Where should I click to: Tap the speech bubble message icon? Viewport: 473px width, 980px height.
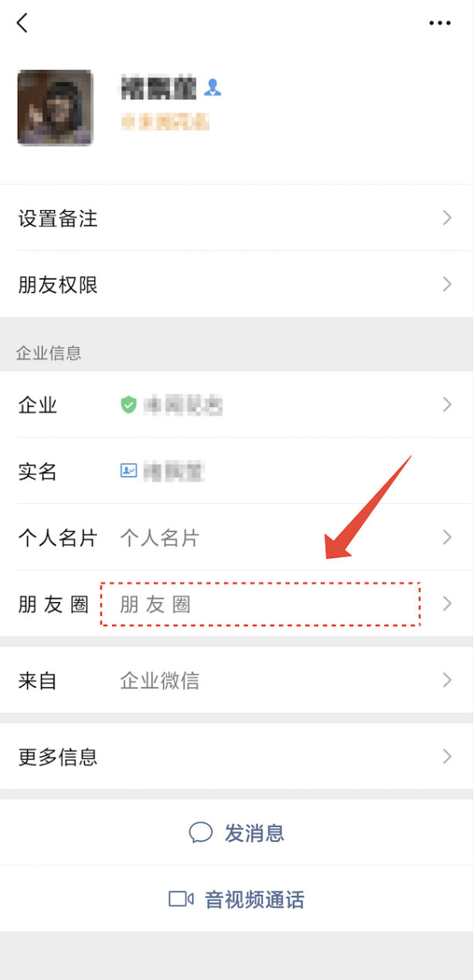(x=201, y=832)
